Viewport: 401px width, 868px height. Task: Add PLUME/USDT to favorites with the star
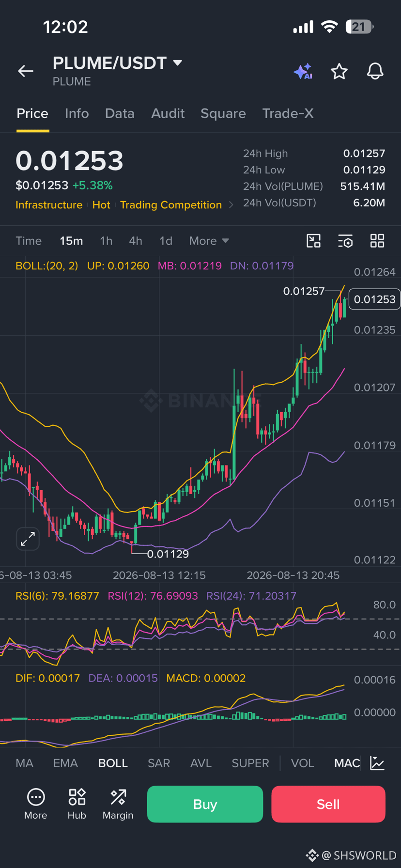click(x=339, y=71)
